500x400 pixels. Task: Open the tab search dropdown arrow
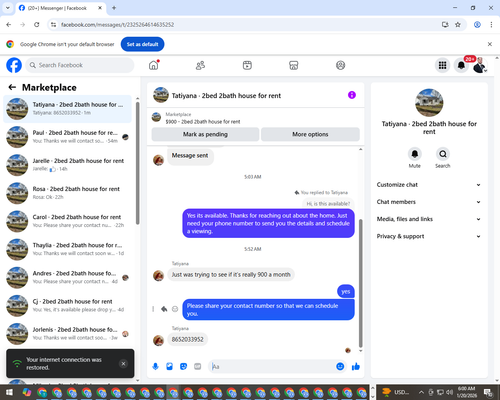(x=8, y=8)
